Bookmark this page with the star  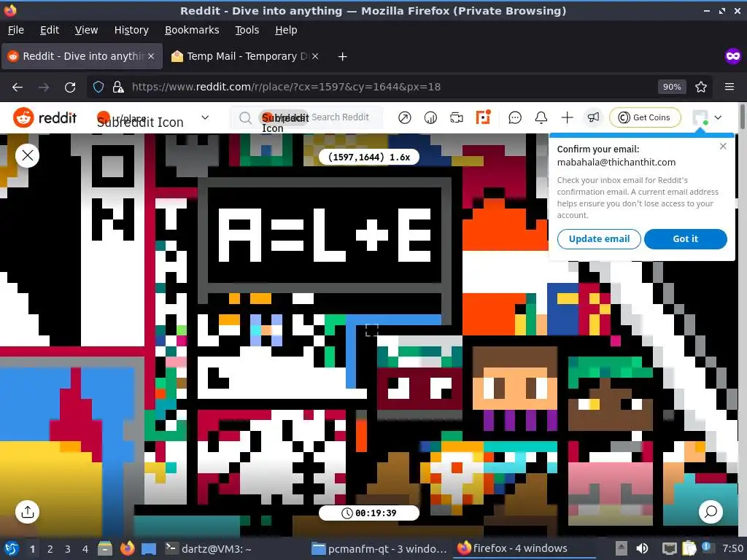click(x=701, y=87)
